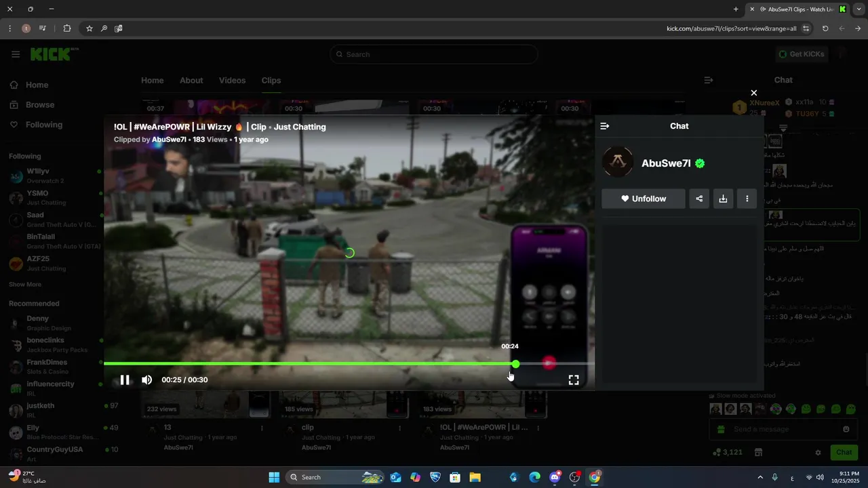
Task: Collapse the background stream chat panel
Action: pyautogui.click(x=709, y=80)
